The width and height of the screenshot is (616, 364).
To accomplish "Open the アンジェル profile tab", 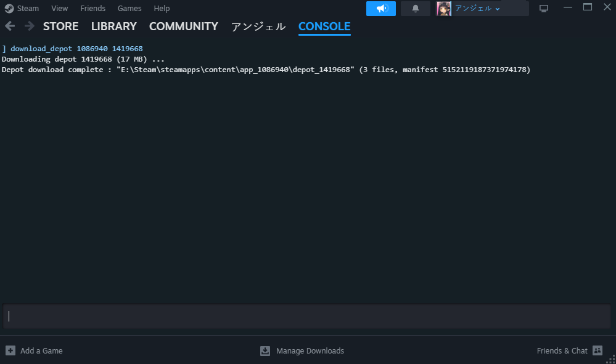I will 258,26.
